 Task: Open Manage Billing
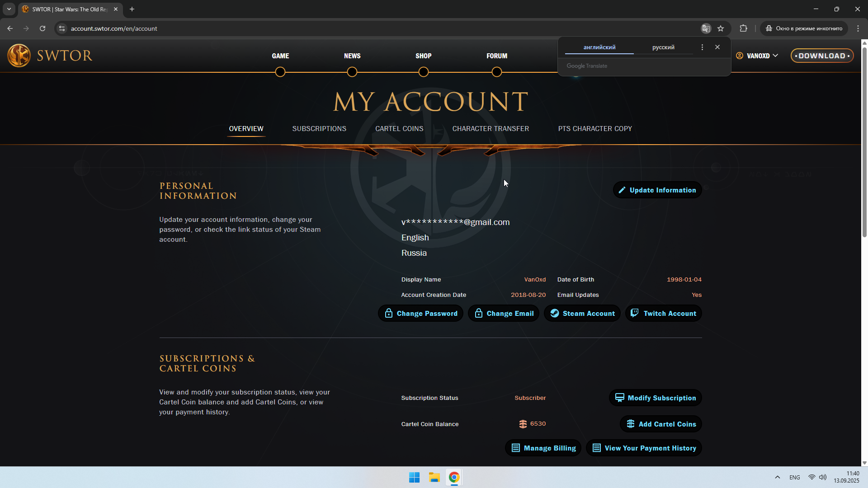(543, 448)
